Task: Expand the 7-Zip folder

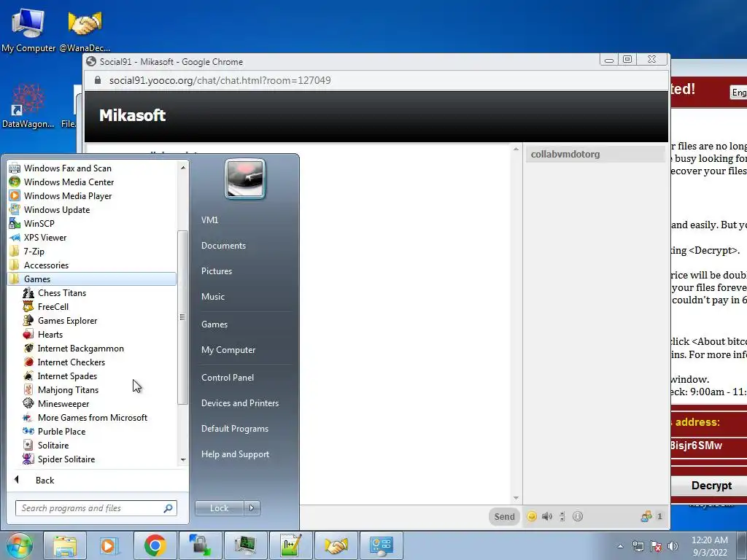Action: tap(34, 252)
